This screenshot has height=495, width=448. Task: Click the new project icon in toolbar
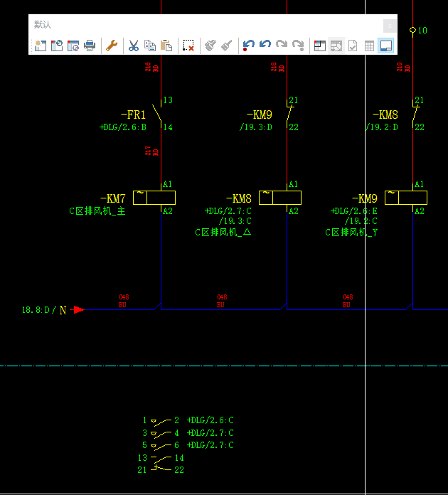coord(40,46)
